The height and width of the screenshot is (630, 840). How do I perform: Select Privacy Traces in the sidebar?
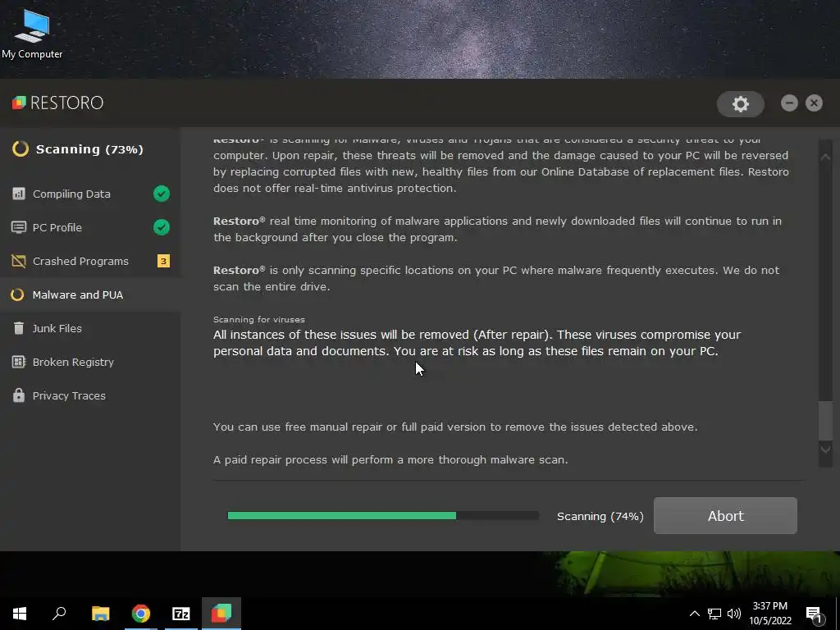coord(90,395)
